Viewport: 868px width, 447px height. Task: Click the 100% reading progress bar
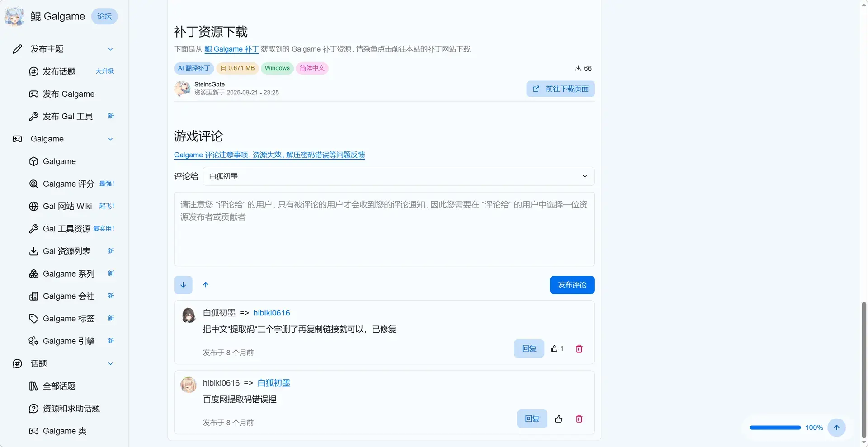coord(775,428)
